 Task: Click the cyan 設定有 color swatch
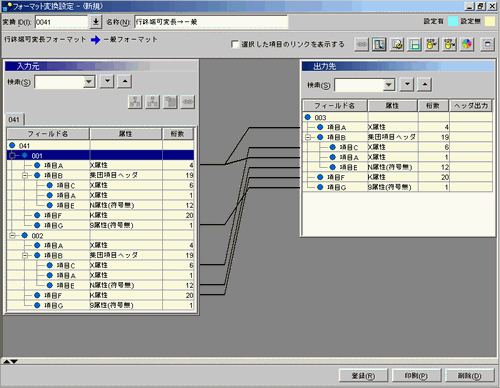[453, 21]
